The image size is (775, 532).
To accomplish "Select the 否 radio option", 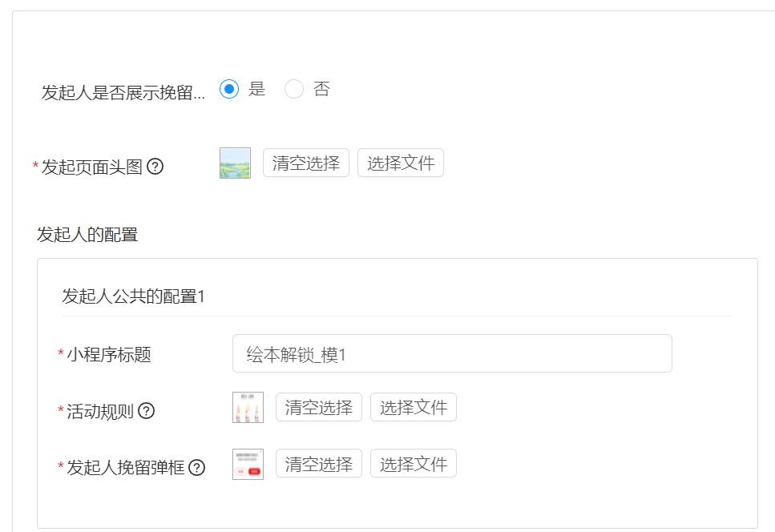I will [294, 89].
